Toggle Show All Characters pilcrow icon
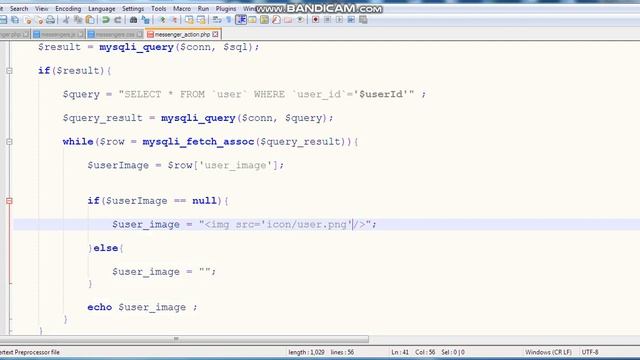 [229, 20]
